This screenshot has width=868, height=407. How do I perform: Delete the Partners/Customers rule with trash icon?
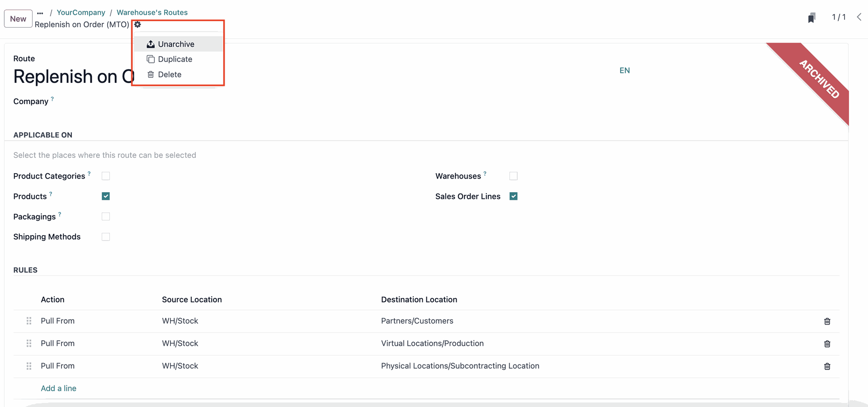click(x=827, y=321)
